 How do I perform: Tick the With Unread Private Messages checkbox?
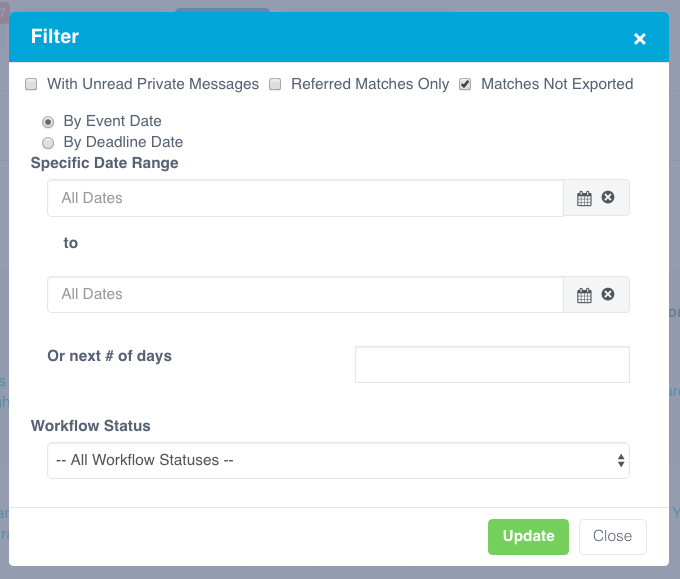(32, 85)
